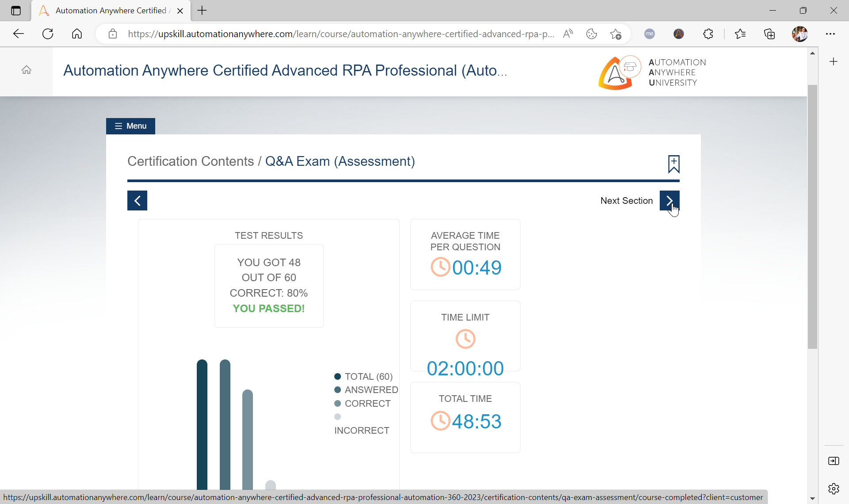849x504 pixels.
Task: Add this page to favorites star
Action: [616, 34]
